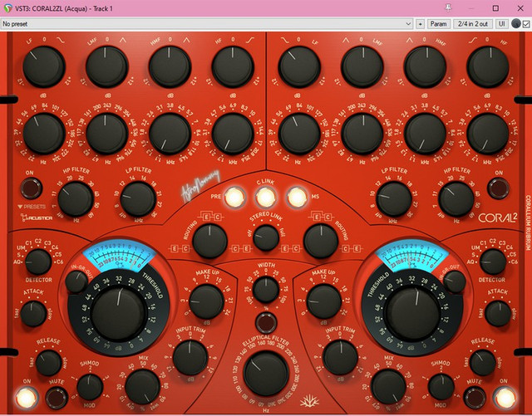This screenshot has height=416, width=532.
Task: Click the right HMF gain knob
Action: click(425, 66)
